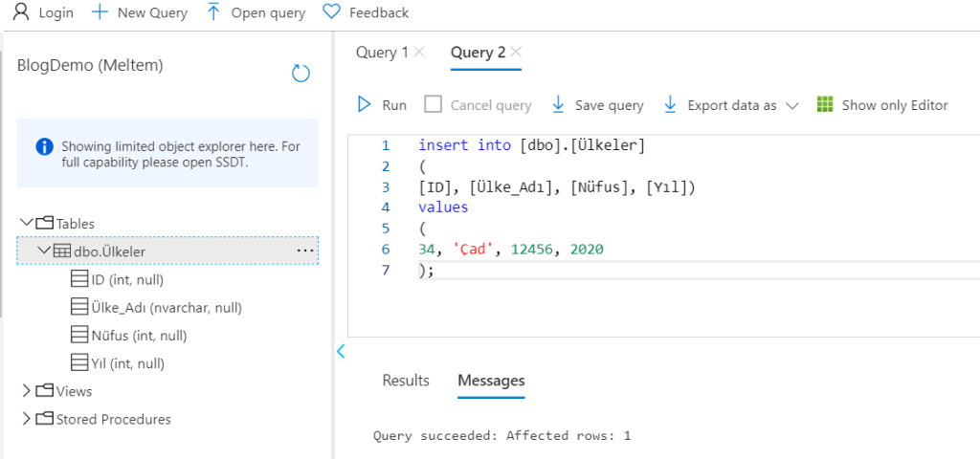Click the Login user icon

point(20,12)
